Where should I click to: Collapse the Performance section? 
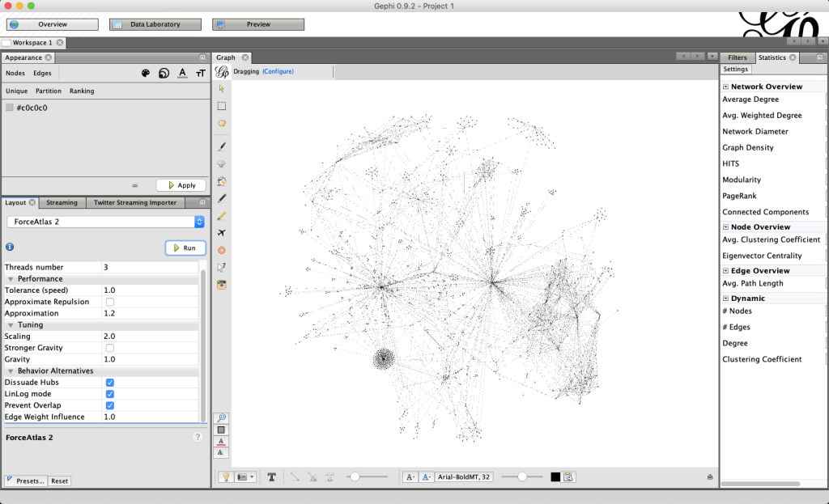[x=11, y=279]
